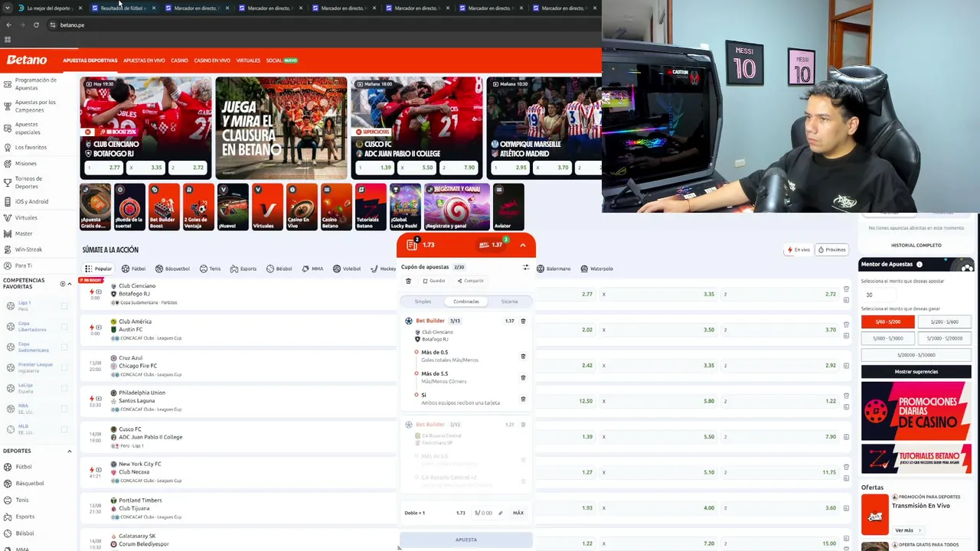Collapse the Competencias Favoritas section

[70, 284]
